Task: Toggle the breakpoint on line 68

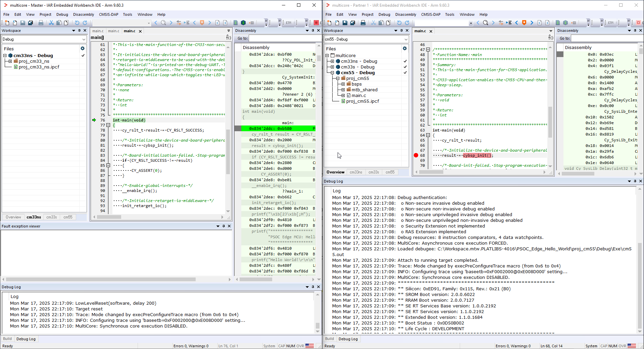Action: point(416,155)
